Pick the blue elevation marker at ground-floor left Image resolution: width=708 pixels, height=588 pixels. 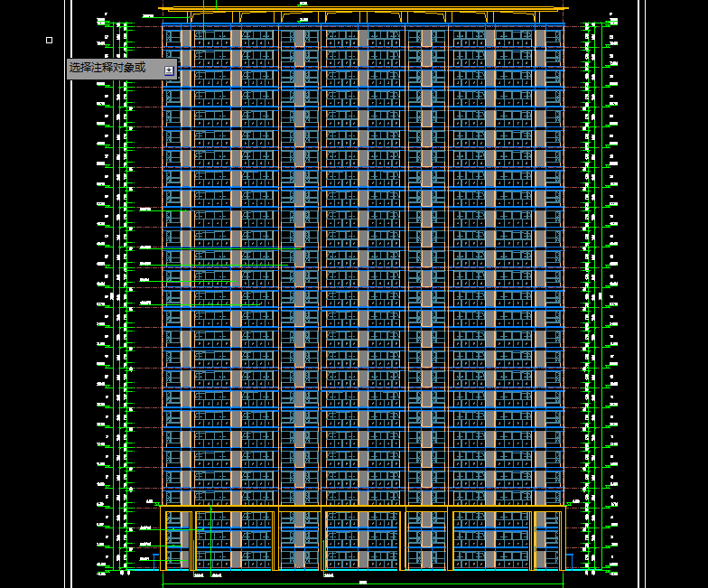(x=144, y=546)
